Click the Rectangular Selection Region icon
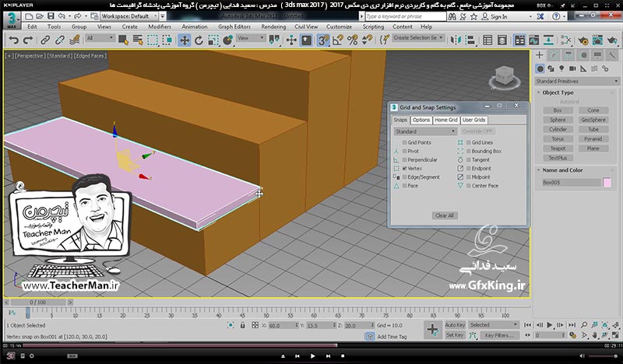Image resolution: width=623 pixels, height=364 pixels. click(153, 40)
